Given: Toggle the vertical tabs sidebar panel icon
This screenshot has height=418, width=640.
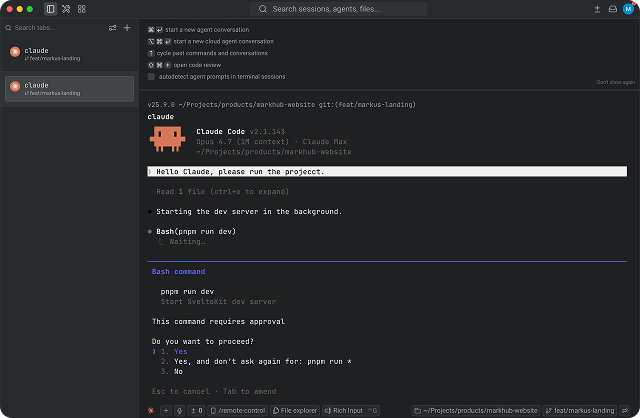Looking at the screenshot, I should pyautogui.click(x=50, y=9).
